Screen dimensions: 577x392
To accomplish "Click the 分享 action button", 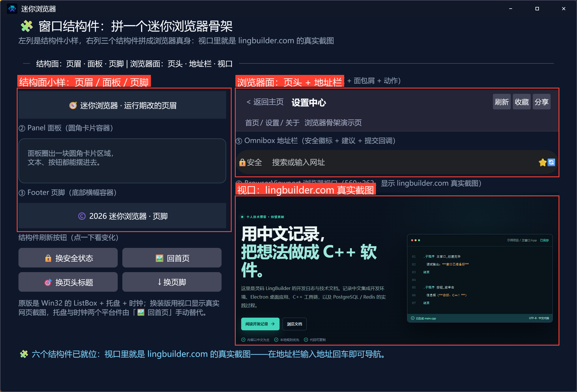I will tap(542, 102).
